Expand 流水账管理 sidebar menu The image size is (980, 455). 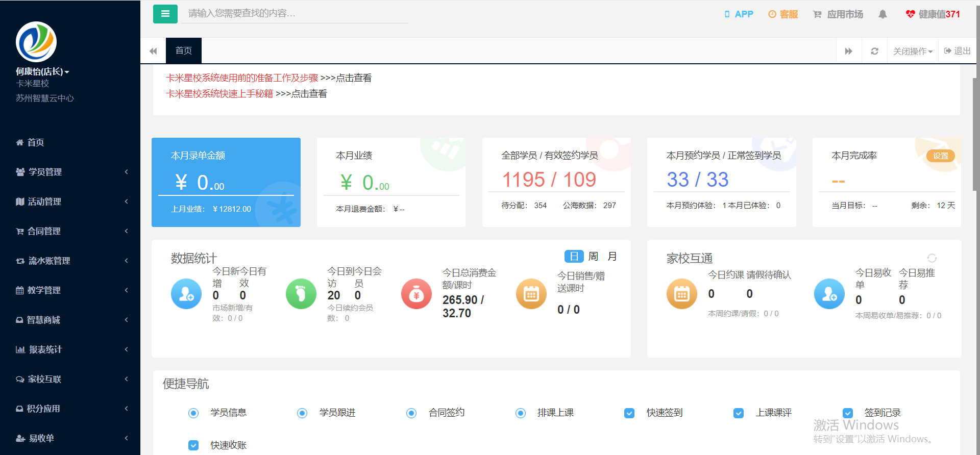pyautogui.click(x=70, y=261)
